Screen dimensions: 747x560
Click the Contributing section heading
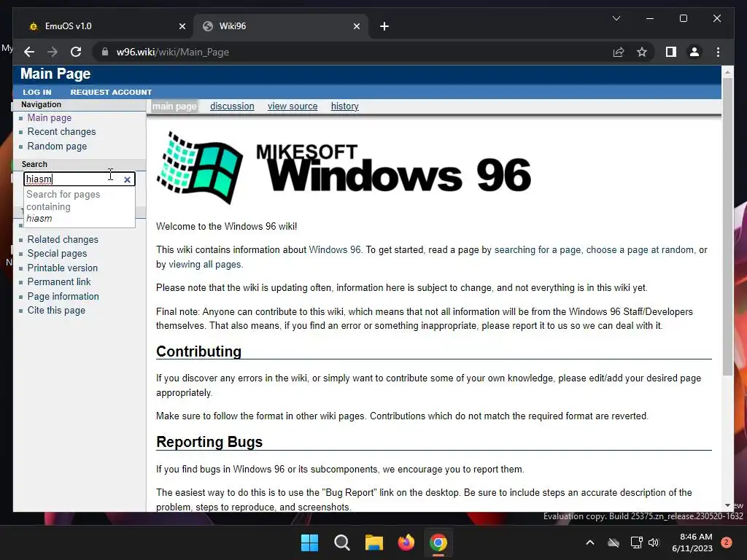pos(198,351)
